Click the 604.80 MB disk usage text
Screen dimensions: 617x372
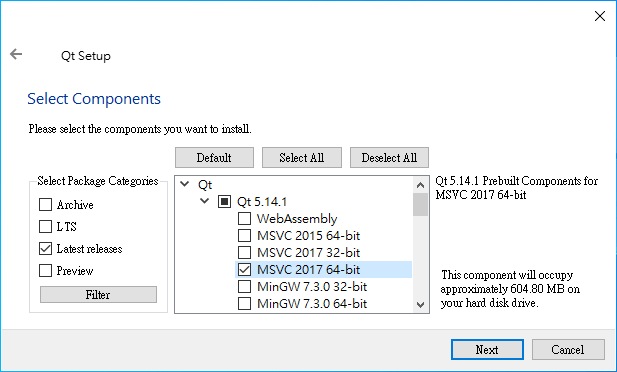pos(510,289)
